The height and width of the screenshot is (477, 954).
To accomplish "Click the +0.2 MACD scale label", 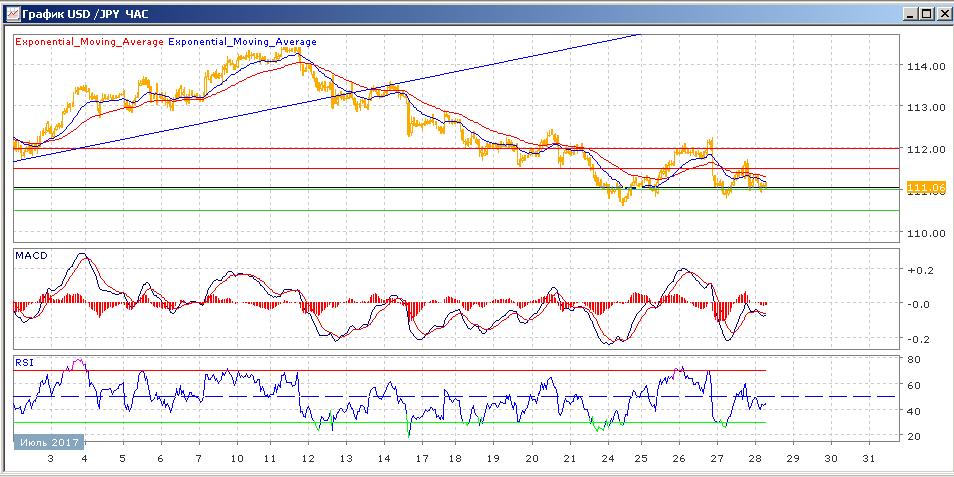I will 919,270.
